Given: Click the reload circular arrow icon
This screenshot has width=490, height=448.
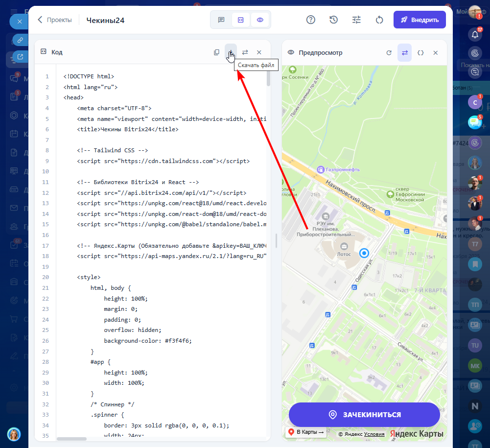Looking at the screenshot, I should pos(379,20).
